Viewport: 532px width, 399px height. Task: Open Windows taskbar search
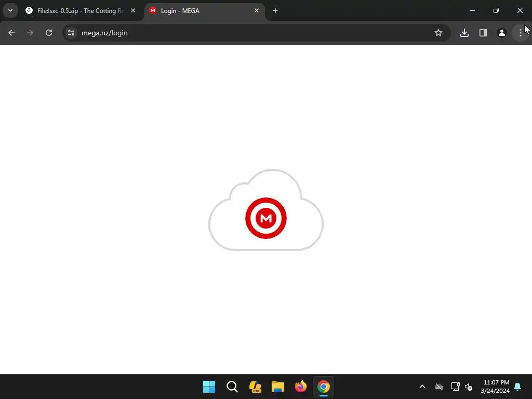[x=232, y=387]
